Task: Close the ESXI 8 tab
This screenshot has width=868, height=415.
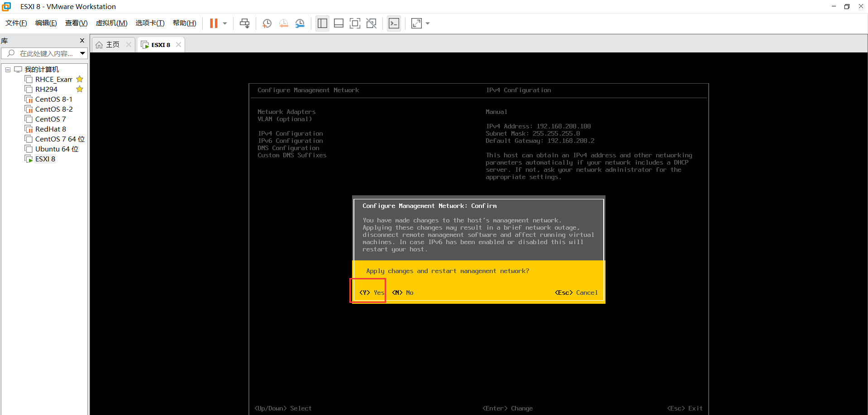Action: tap(178, 44)
